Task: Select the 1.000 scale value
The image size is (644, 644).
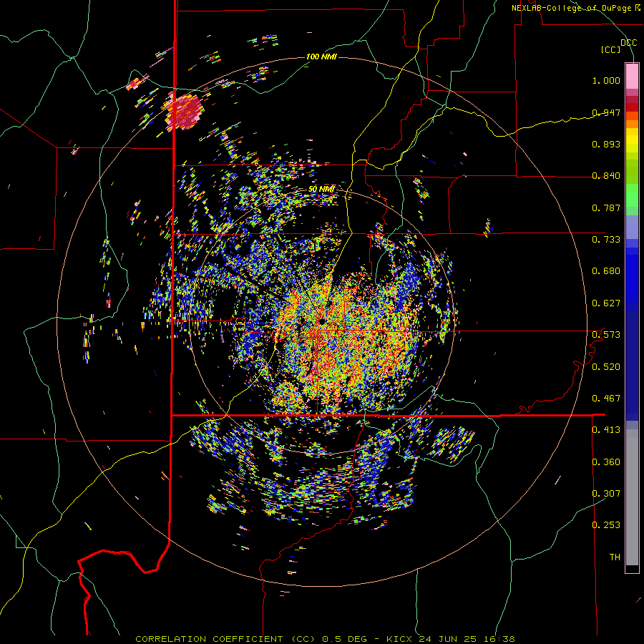Action: [606, 80]
